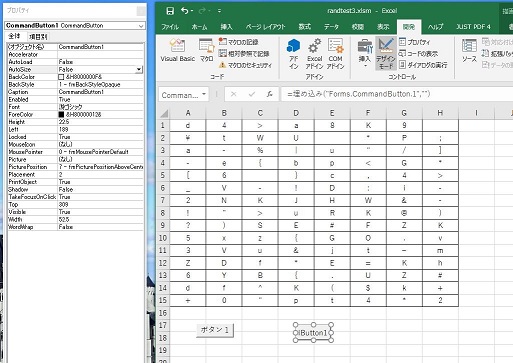
Task: Click the Save icon in the title bar
Action: (170, 11)
